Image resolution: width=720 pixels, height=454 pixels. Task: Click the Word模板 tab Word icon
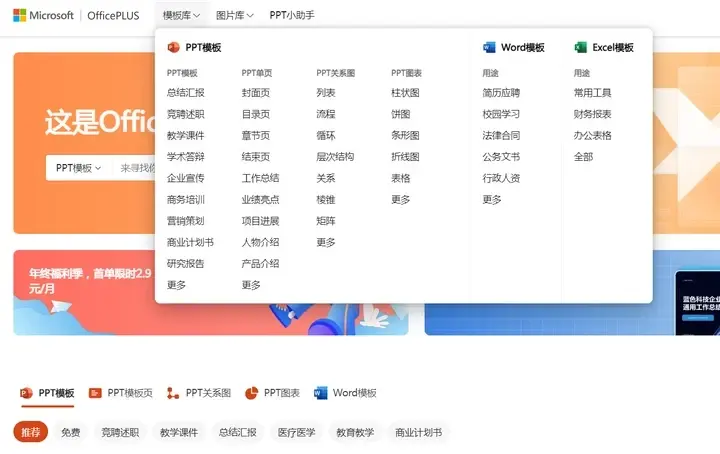click(321, 393)
